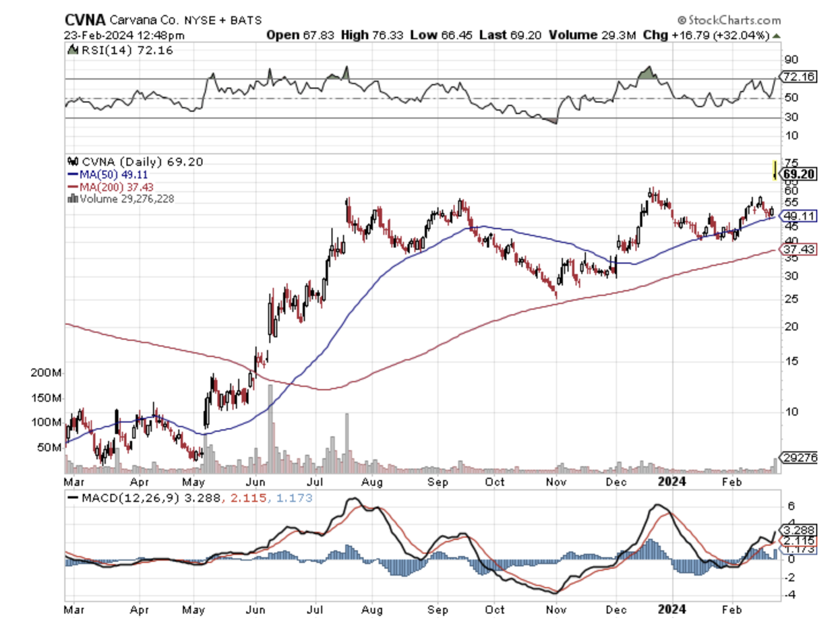Image resolution: width=840 pixels, height=643 pixels.
Task: Click the Volume bars legend icon
Action: click(x=73, y=199)
